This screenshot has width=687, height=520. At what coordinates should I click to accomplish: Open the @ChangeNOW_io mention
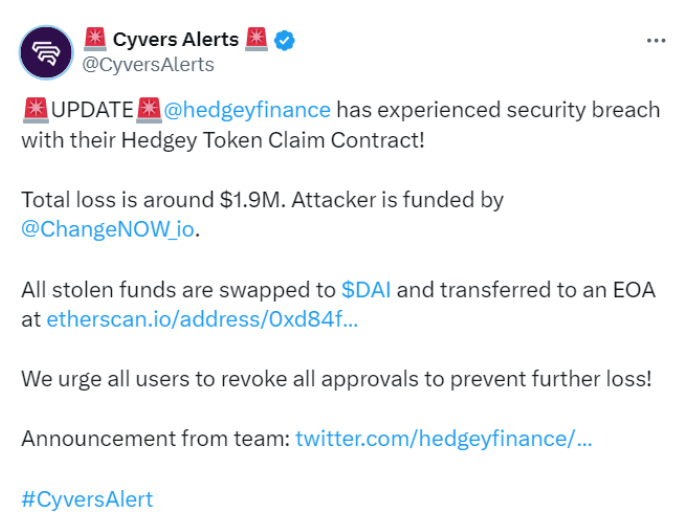pos(108,229)
